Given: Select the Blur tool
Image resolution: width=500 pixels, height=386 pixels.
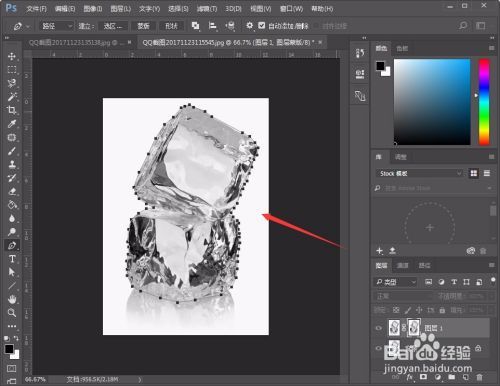Looking at the screenshot, I should (x=12, y=218).
